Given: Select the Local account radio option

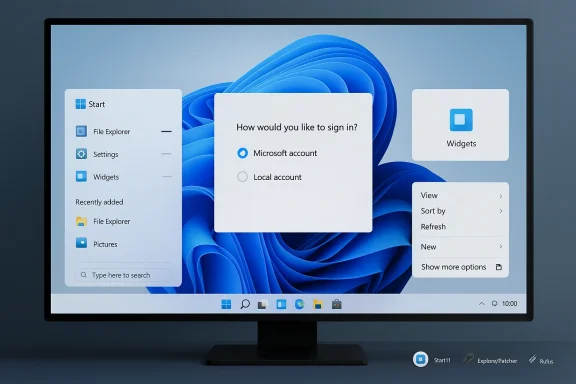Looking at the screenshot, I should coord(242,177).
